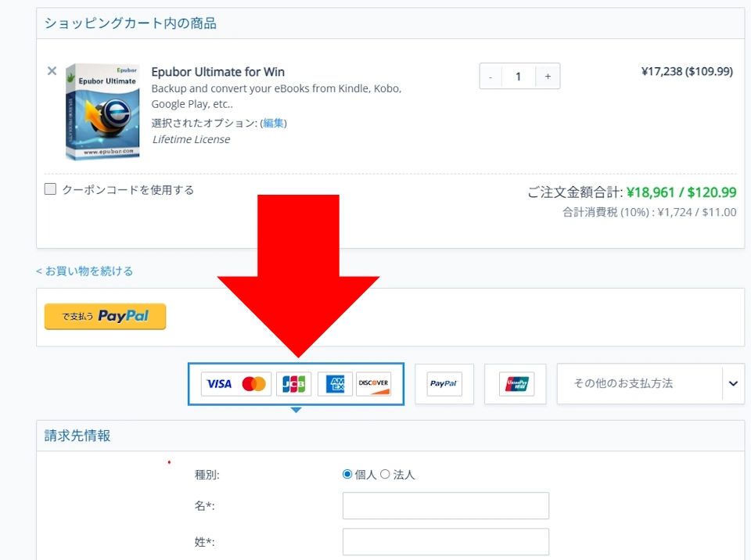This screenshot has height=560, width=751.
Task: Click the Visa card icon
Action: pos(219,384)
